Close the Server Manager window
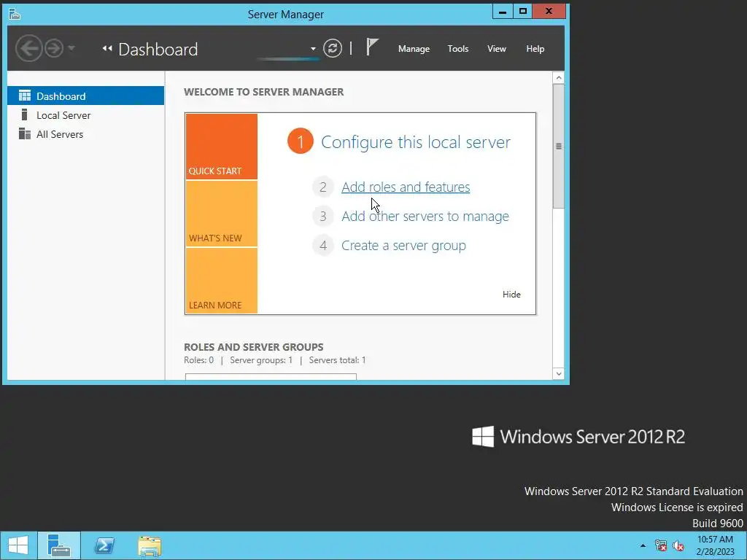The height and width of the screenshot is (560, 747). click(549, 12)
